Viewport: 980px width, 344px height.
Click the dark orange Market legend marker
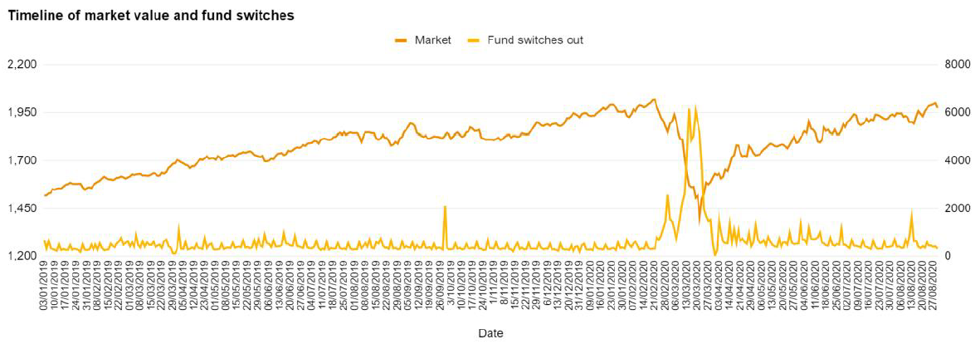click(x=402, y=40)
